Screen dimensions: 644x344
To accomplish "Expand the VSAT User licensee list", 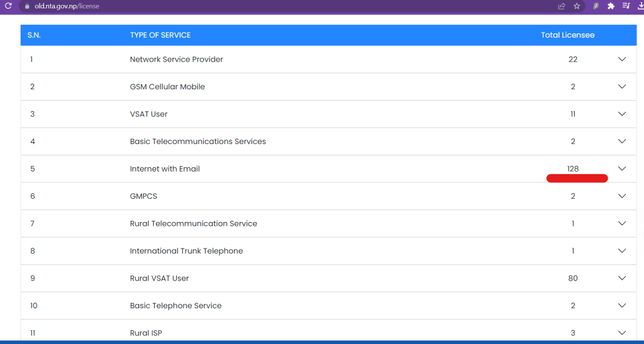I will (622, 114).
